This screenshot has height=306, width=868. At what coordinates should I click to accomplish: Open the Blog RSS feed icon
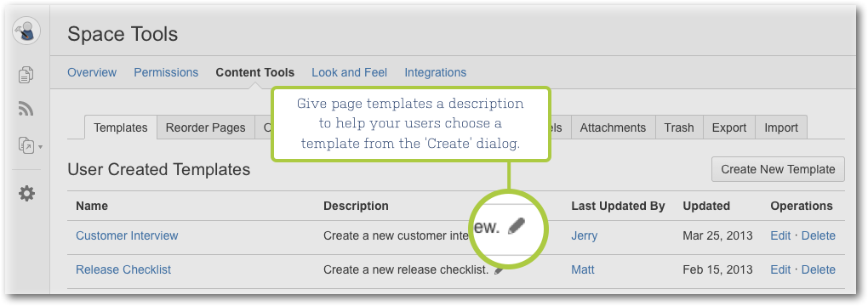(26, 109)
